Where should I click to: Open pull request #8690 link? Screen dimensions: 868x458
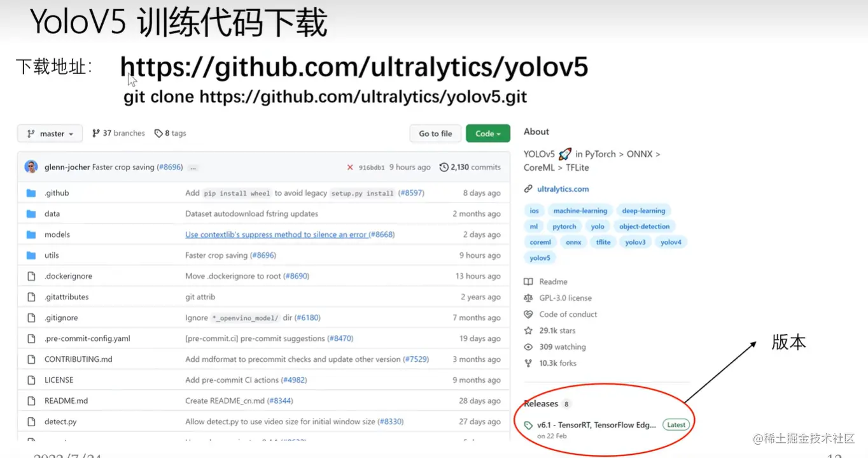296,276
